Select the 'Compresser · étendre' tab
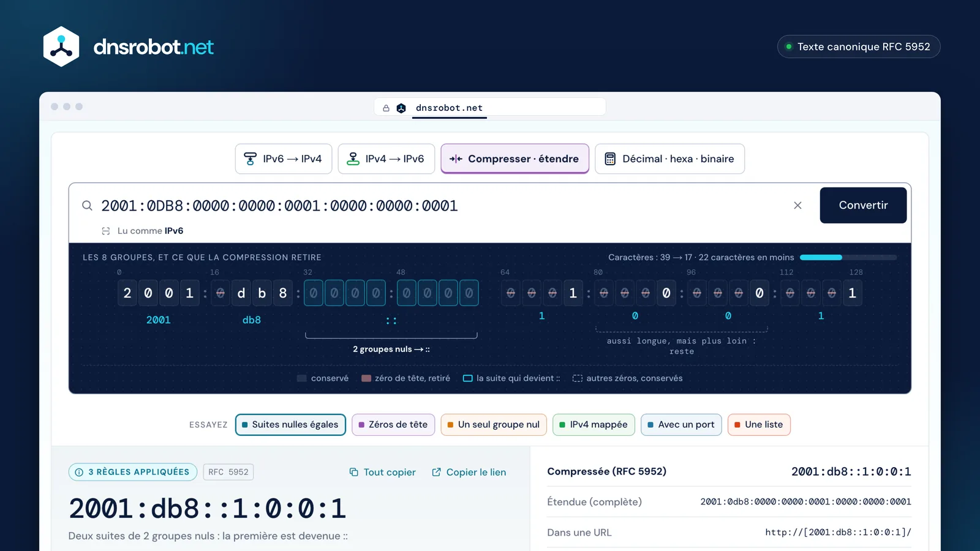This screenshot has width=980, height=551. 514,159
